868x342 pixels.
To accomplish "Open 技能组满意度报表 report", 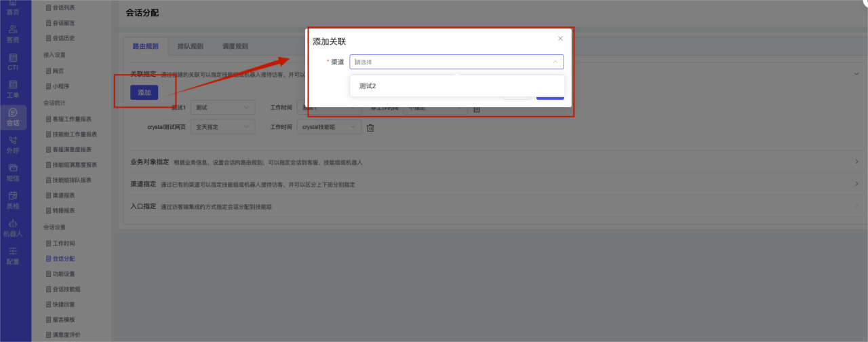I will point(71,165).
